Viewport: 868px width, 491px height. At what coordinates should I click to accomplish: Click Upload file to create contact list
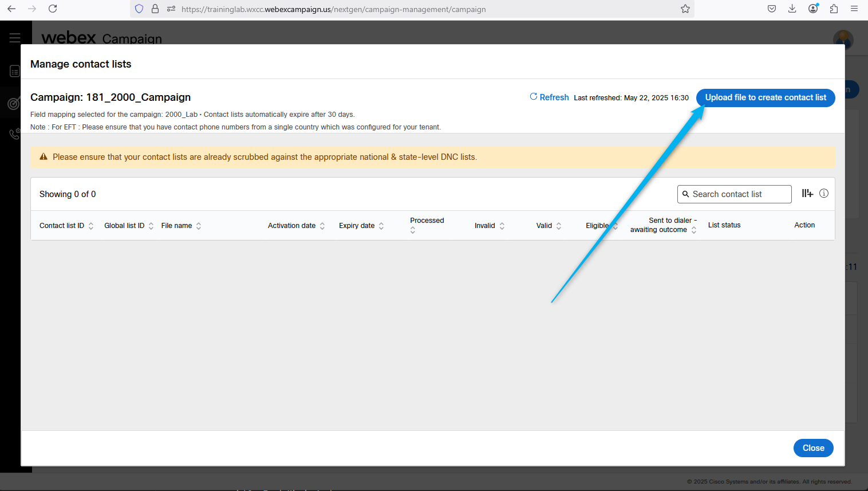point(765,97)
